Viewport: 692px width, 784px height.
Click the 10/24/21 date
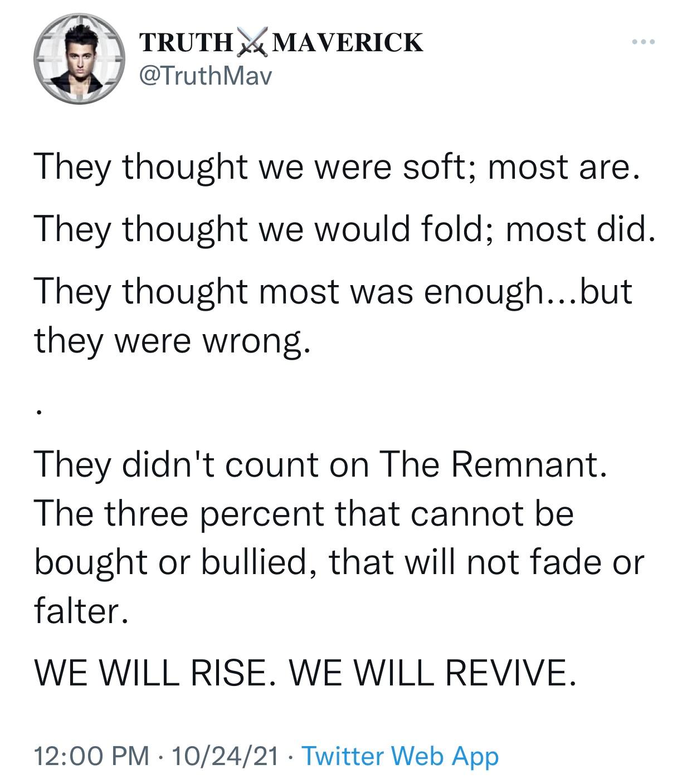(225, 756)
